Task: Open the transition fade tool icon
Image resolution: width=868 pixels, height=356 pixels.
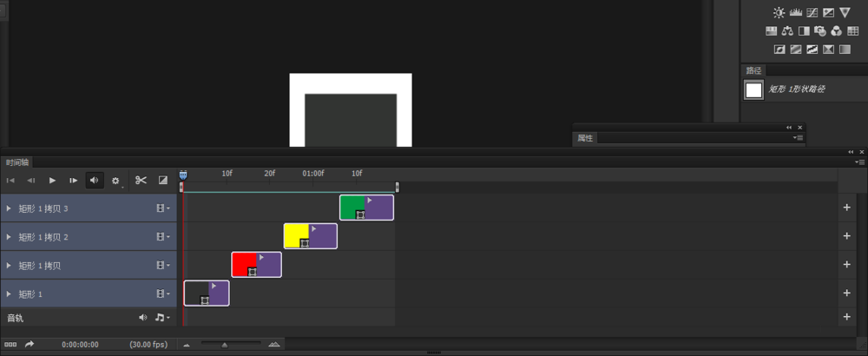Action: pos(163,180)
